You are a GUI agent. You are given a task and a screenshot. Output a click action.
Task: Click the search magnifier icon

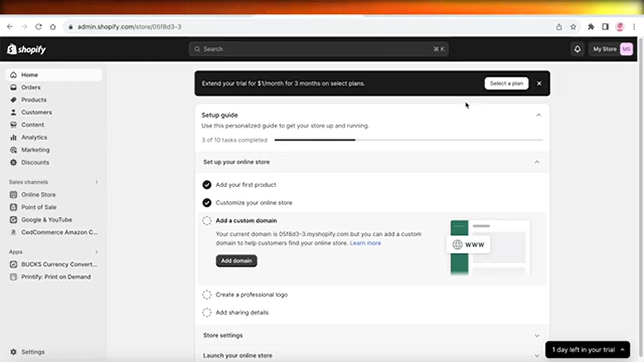[x=197, y=49]
